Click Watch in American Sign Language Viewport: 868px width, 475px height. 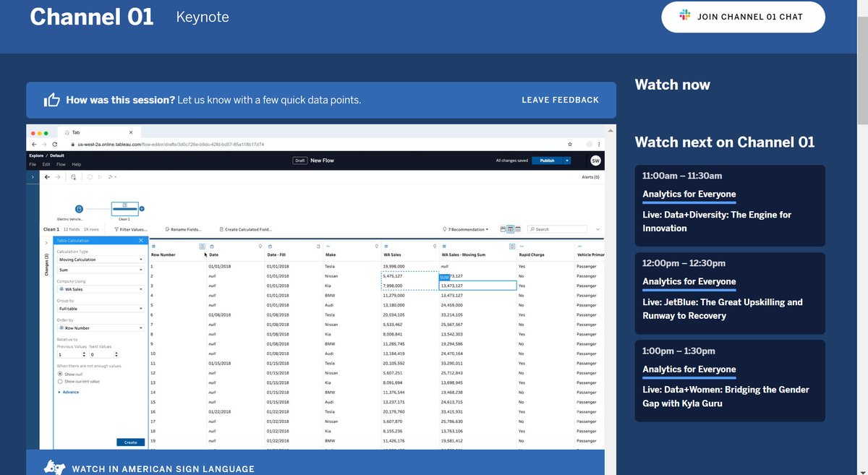163,469
